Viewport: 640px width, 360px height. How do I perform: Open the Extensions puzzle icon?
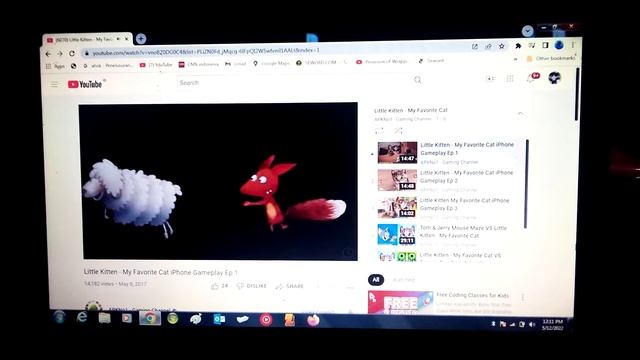coord(518,46)
